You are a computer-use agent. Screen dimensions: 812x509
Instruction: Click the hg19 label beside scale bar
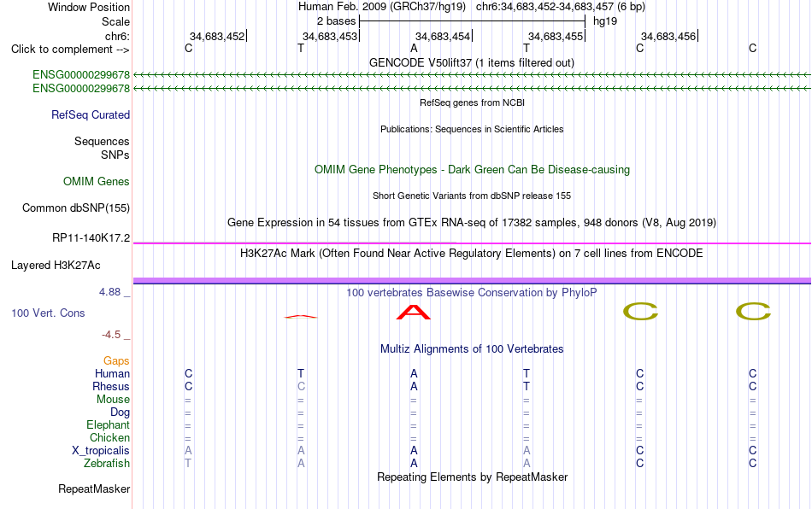coord(605,21)
